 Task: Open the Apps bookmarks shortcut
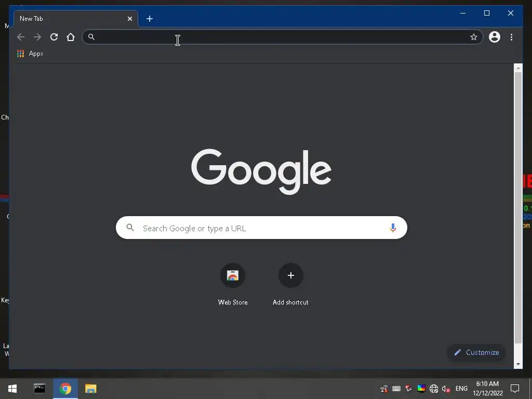point(30,54)
